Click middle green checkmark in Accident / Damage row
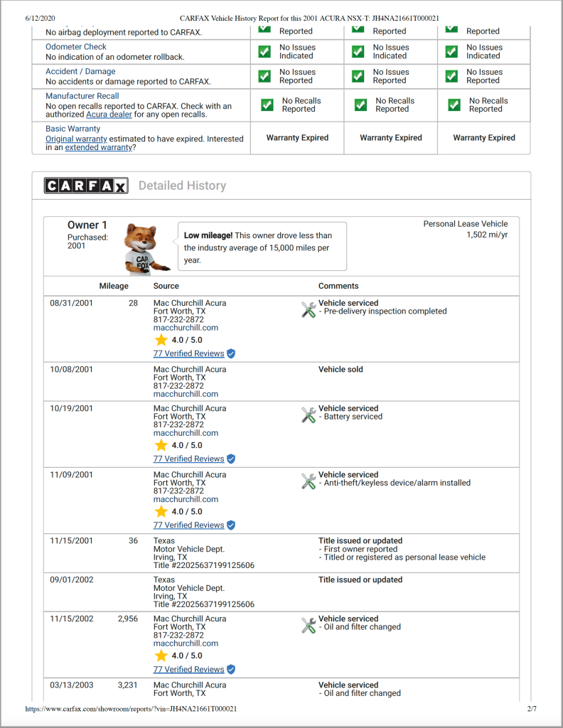 coord(358,76)
